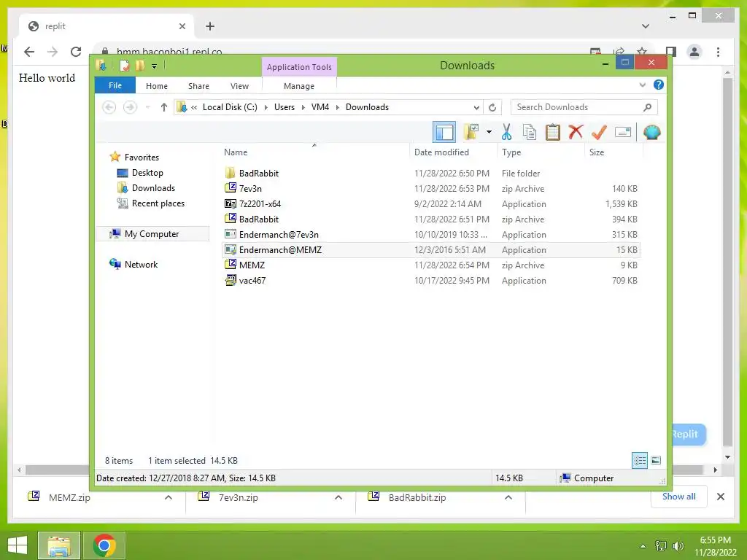Open the Folder Options dropdown arrow
This screenshot has width=747, height=560.
click(x=489, y=132)
